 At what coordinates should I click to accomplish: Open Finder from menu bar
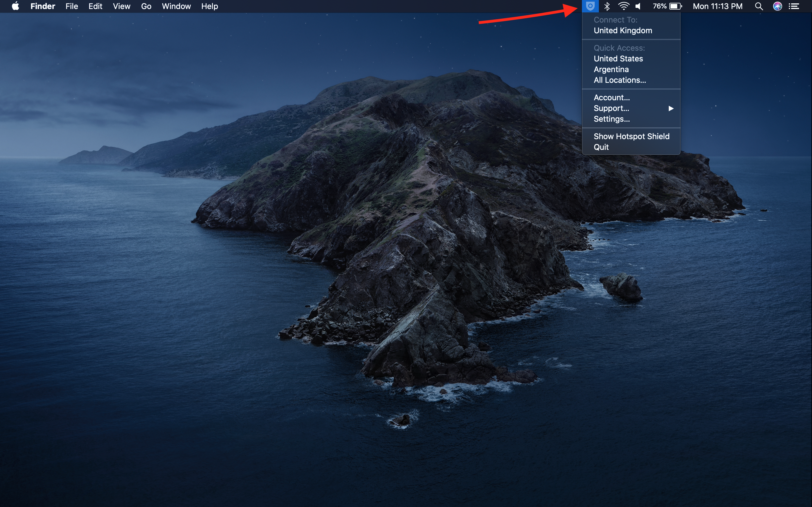(x=42, y=6)
